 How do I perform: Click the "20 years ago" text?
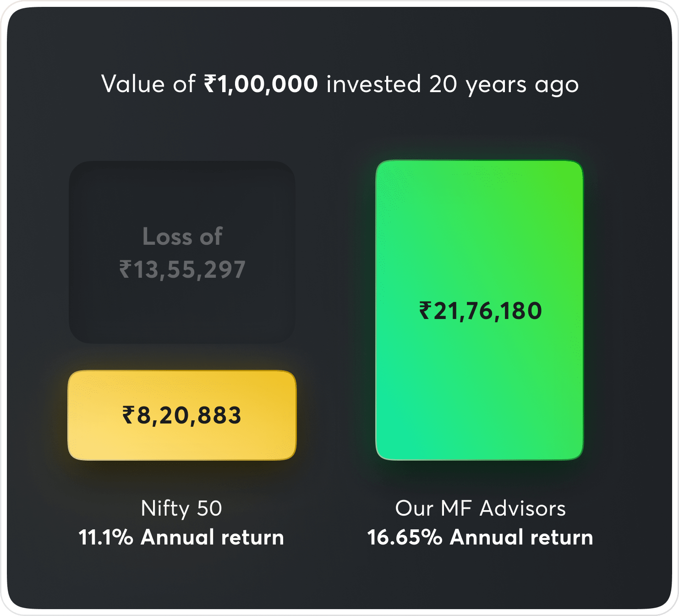coord(504,84)
